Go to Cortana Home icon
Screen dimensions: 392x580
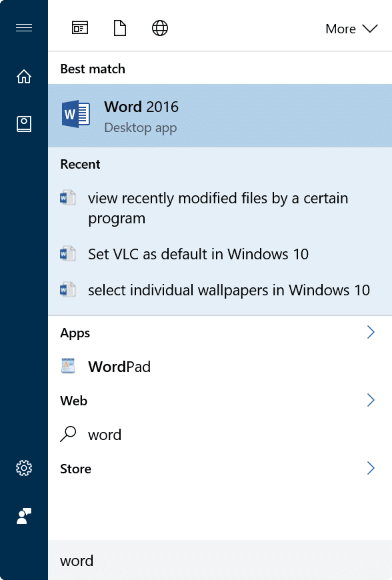(24, 76)
